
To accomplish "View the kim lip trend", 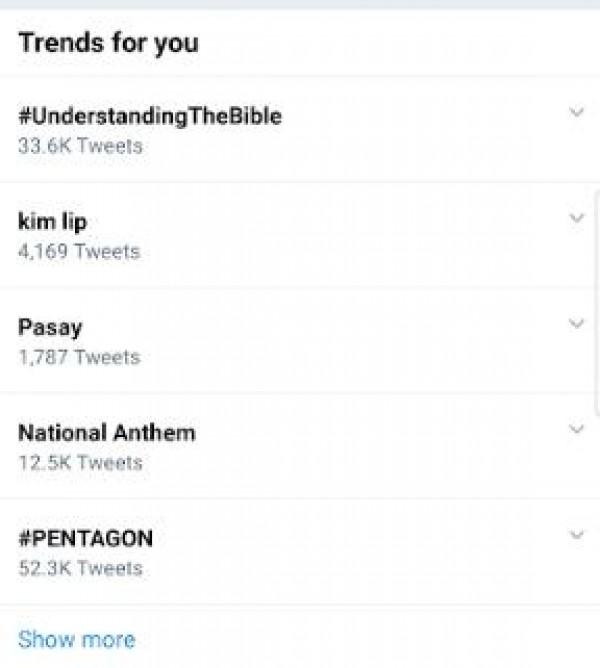I will coord(52,222).
